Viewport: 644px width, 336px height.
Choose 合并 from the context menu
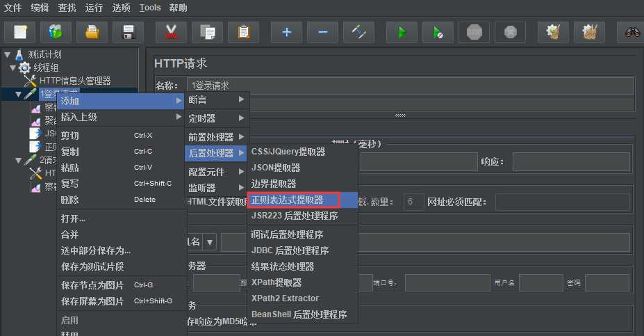(121, 234)
